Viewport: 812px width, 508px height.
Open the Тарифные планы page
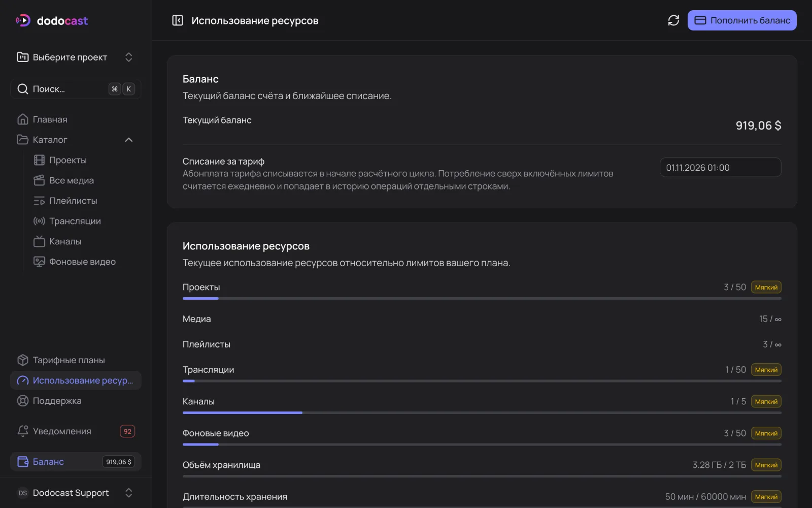pyautogui.click(x=76, y=360)
